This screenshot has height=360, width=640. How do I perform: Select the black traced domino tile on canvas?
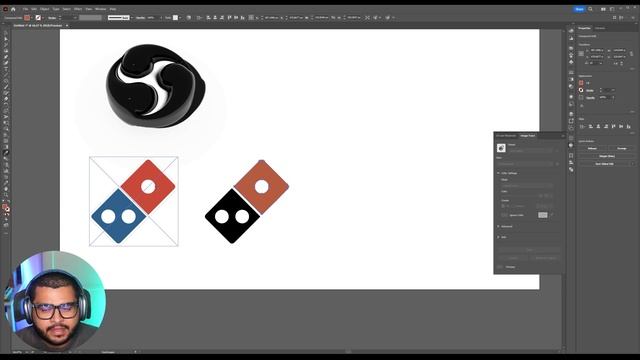pos(232,216)
